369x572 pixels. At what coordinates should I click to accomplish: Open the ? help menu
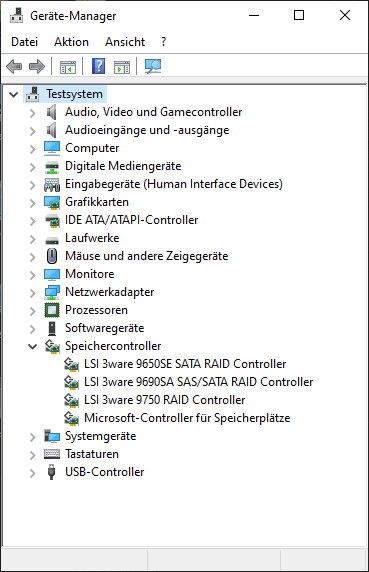pyautogui.click(x=163, y=42)
